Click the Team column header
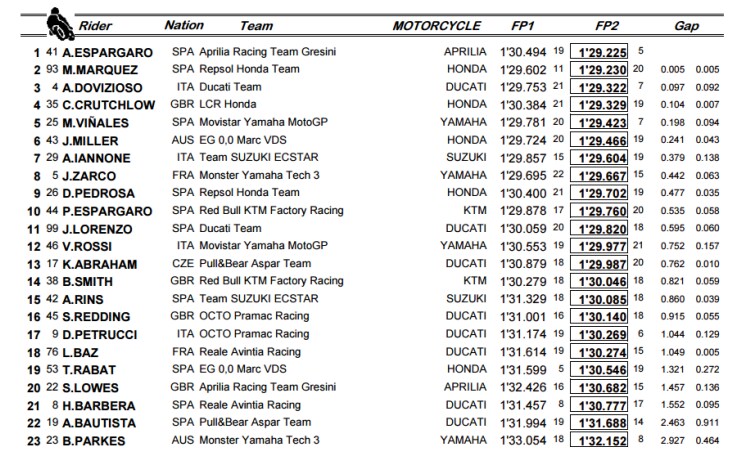 click(x=257, y=25)
